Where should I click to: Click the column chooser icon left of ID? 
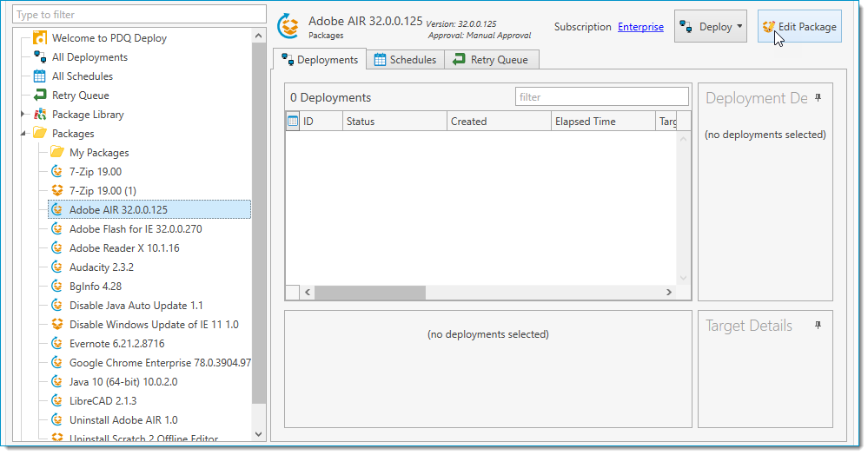coord(293,122)
